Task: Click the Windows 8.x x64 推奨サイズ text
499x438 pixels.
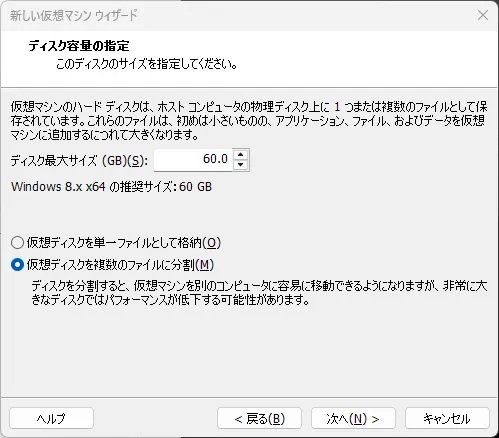Action: [x=111, y=187]
